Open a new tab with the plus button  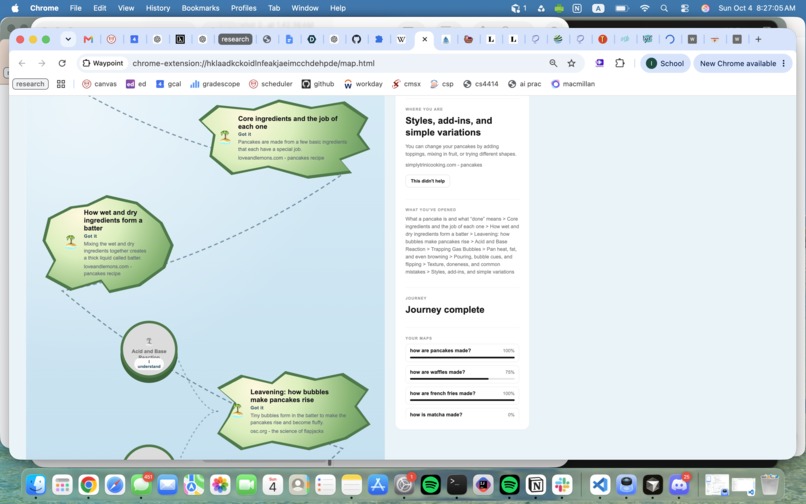[758, 39]
